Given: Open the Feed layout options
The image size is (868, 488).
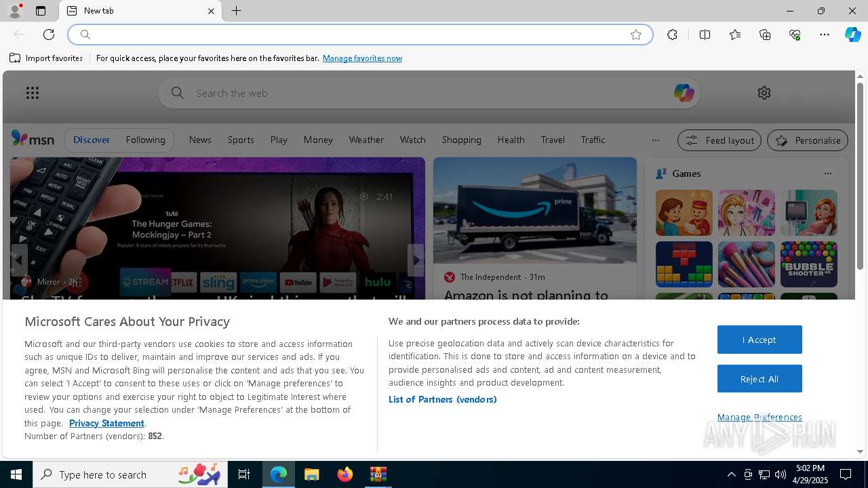Looking at the screenshot, I should click(719, 140).
